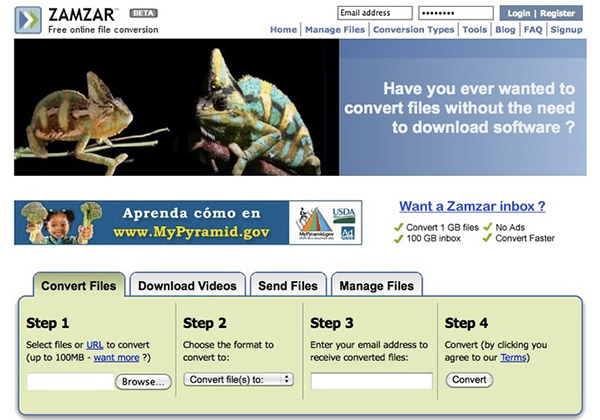Focus the password field in header
600x420 pixels.
pyautogui.click(x=456, y=13)
